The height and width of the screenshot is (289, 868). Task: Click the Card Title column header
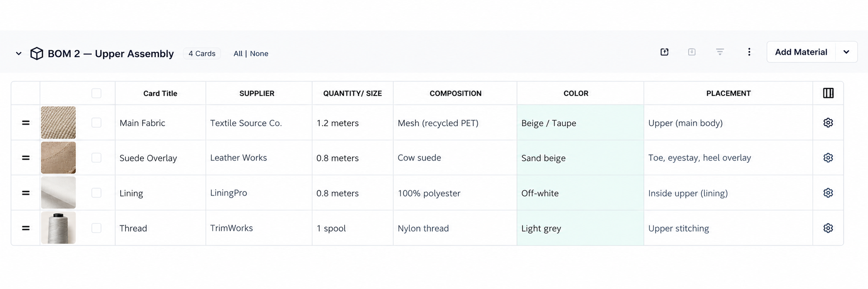pos(160,94)
